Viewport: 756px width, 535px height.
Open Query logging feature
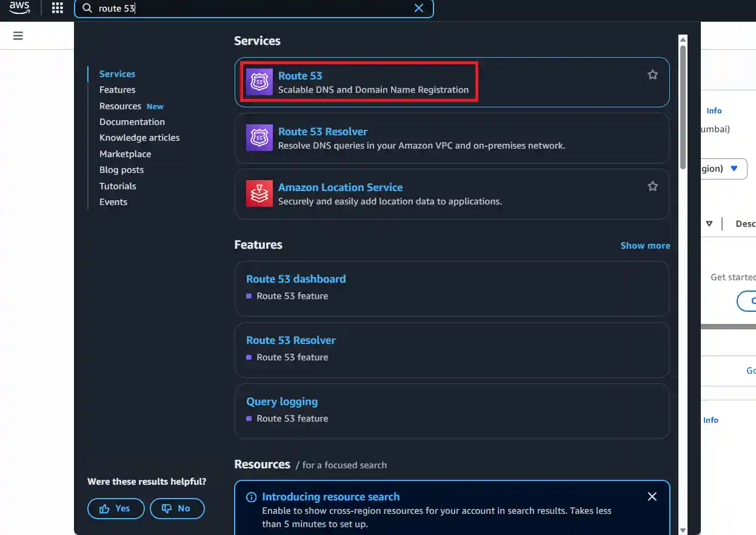282,402
